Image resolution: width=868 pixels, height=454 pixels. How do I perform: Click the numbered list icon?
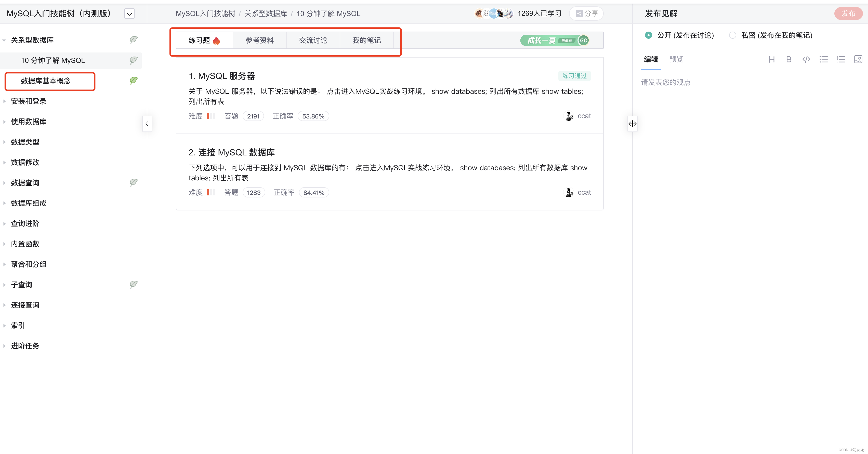841,59
